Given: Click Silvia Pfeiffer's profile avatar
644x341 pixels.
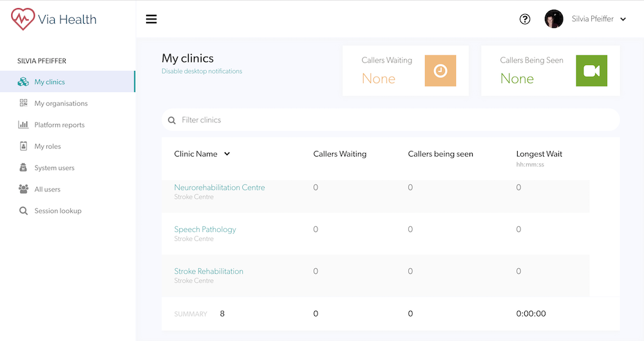Looking at the screenshot, I should click(x=554, y=19).
